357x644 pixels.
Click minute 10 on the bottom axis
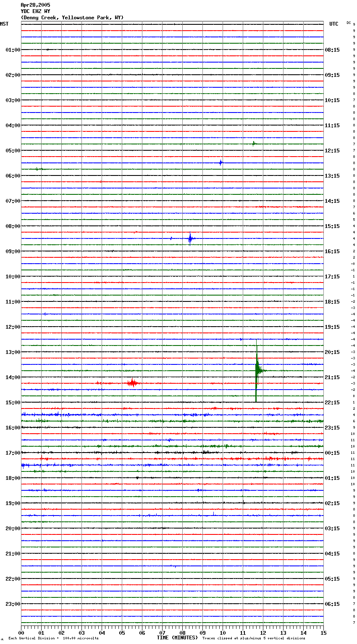[x=223, y=633]
